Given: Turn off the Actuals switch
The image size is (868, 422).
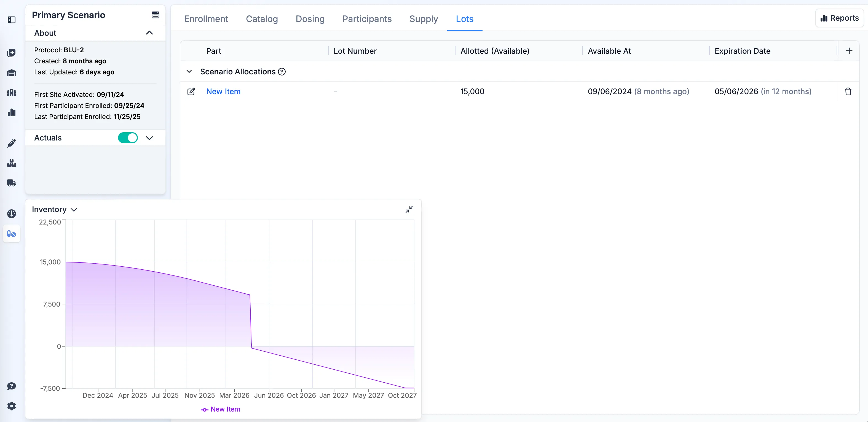Looking at the screenshot, I should point(128,138).
